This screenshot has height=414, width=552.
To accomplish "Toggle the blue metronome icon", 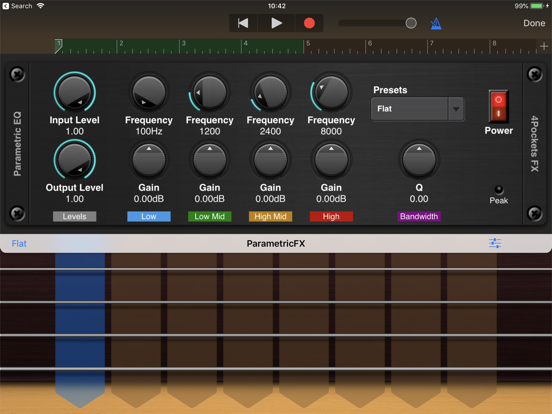I will [x=436, y=24].
